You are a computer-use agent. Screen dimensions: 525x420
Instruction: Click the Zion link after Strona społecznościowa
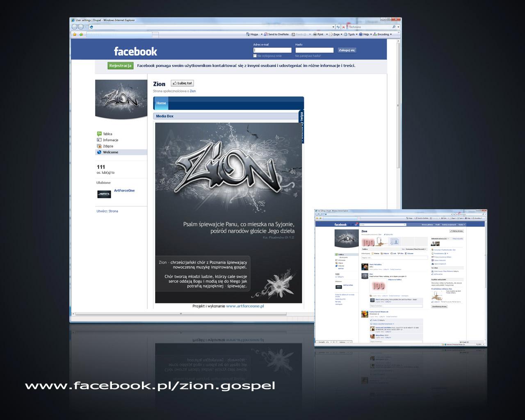point(193,91)
